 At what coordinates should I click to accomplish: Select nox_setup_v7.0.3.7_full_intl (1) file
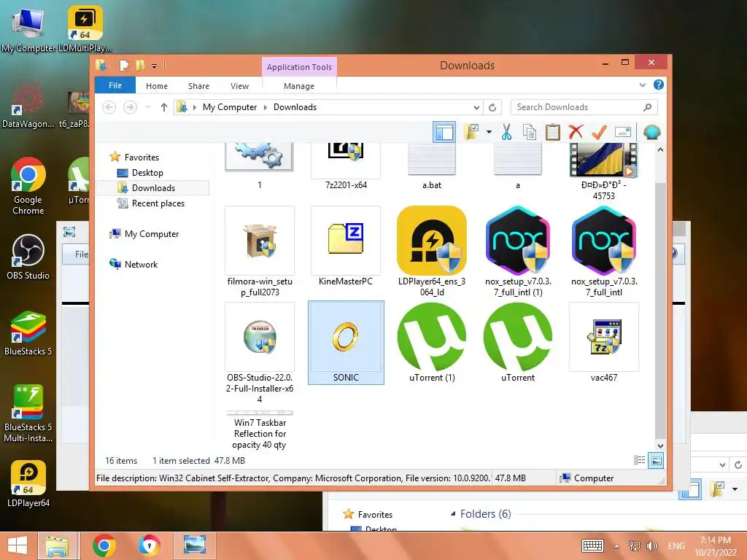click(x=518, y=252)
